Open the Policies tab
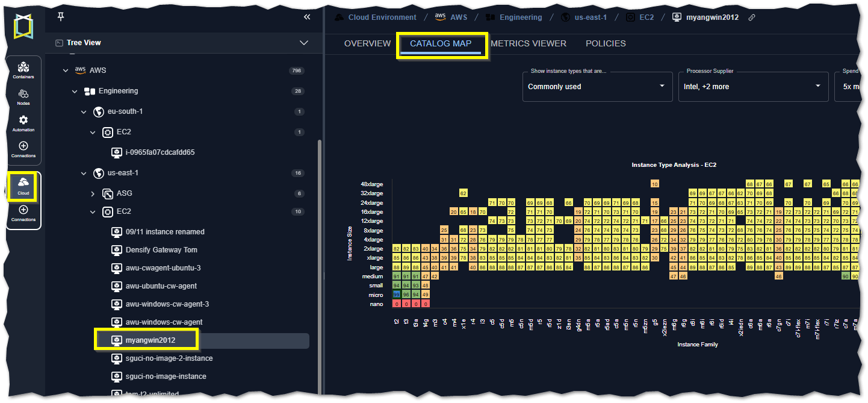This screenshot has width=868, height=403. [x=606, y=43]
